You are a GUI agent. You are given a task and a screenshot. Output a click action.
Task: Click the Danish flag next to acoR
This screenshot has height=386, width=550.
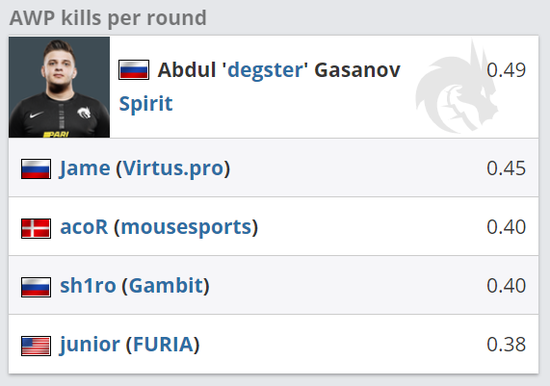(36, 228)
